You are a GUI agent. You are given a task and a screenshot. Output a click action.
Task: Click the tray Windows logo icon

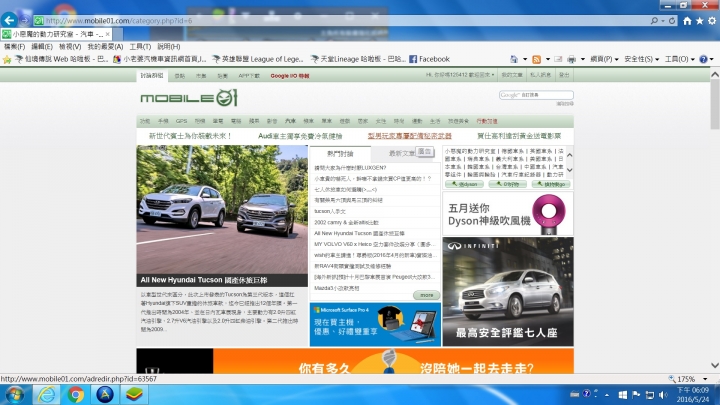pos(623,395)
